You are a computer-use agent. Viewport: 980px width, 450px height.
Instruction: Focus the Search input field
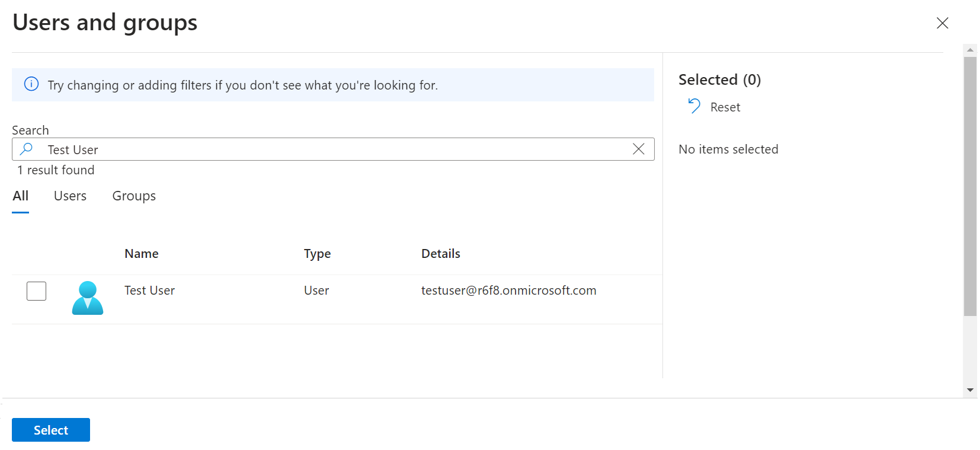pyautogui.click(x=332, y=149)
